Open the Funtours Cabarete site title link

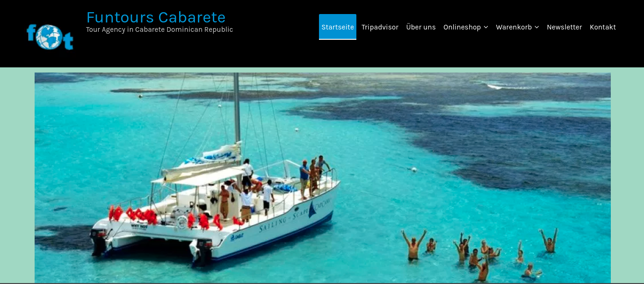click(x=156, y=17)
